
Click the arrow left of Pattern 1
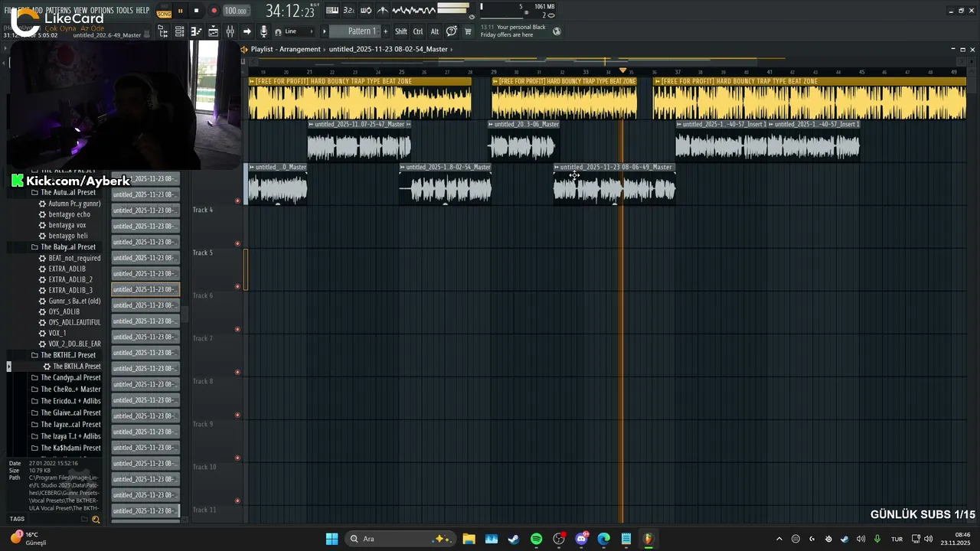324,31
